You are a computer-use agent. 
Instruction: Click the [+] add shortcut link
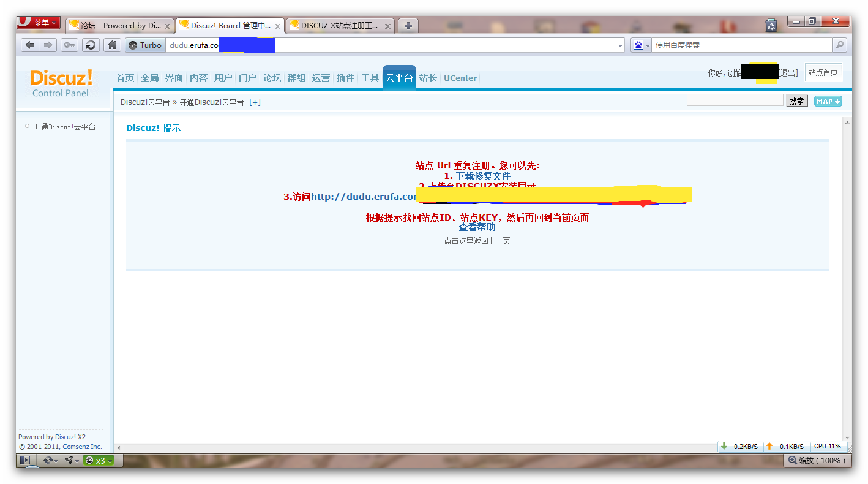pyautogui.click(x=255, y=102)
